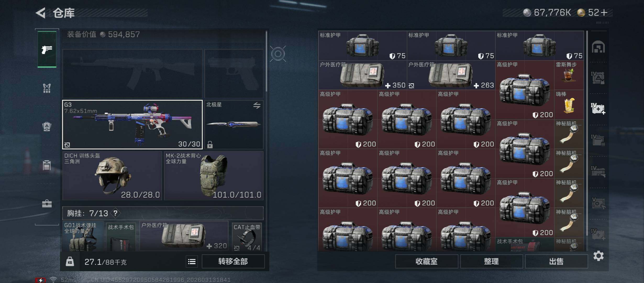Open the toolbox briefcase sidebar icon
The image size is (644, 283).
click(x=47, y=204)
